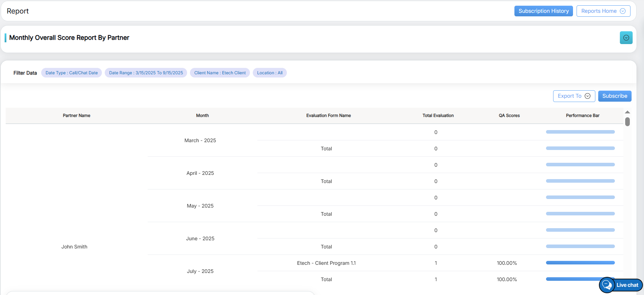Screen dimensions: 644x295
Task: Click the Performance Bar column header
Action: tap(583, 116)
